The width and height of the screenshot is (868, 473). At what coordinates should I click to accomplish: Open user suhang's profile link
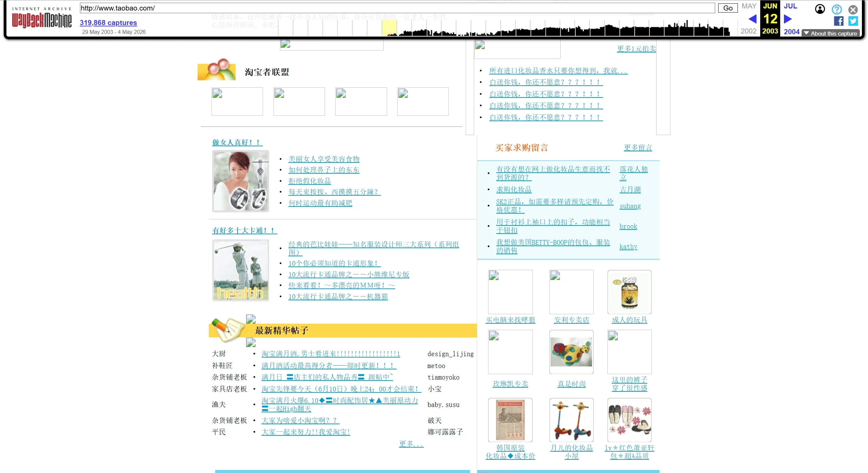630,206
